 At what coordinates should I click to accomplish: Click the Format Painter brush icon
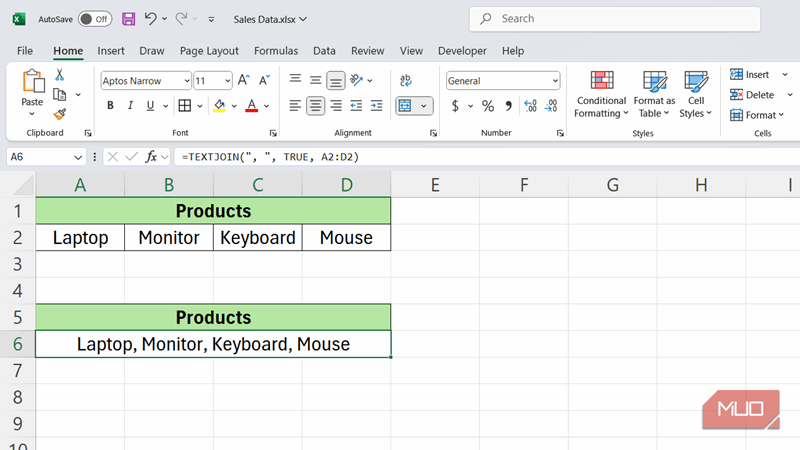click(59, 114)
